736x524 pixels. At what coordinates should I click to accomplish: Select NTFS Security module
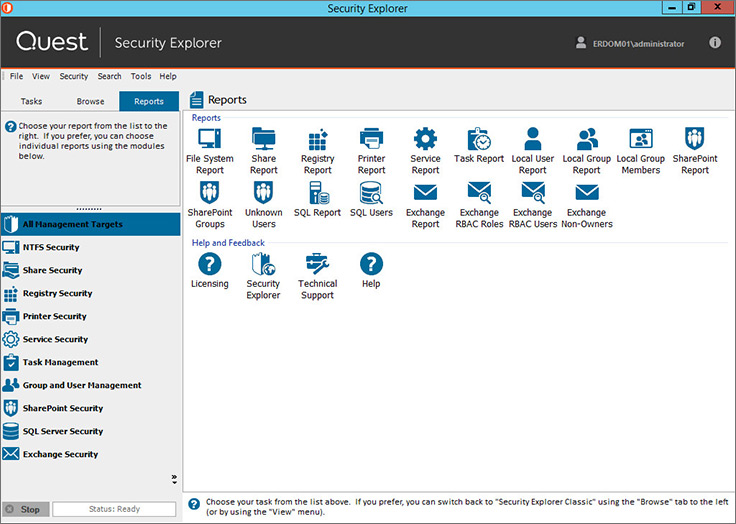point(90,247)
